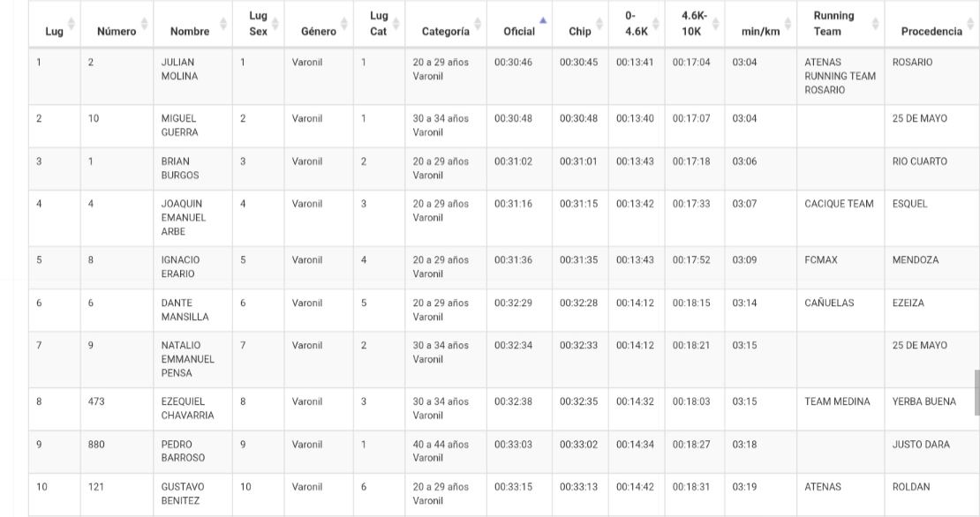Select the PEDRO BARROSO name cell
The image size is (980, 517).
(x=180, y=451)
